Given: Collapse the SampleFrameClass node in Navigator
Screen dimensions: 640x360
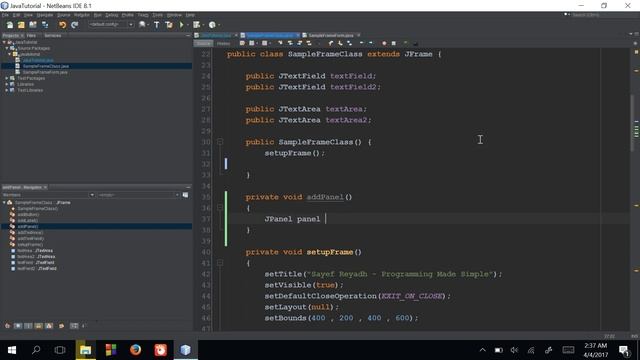Looking at the screenshot, I should pos(4,202).
